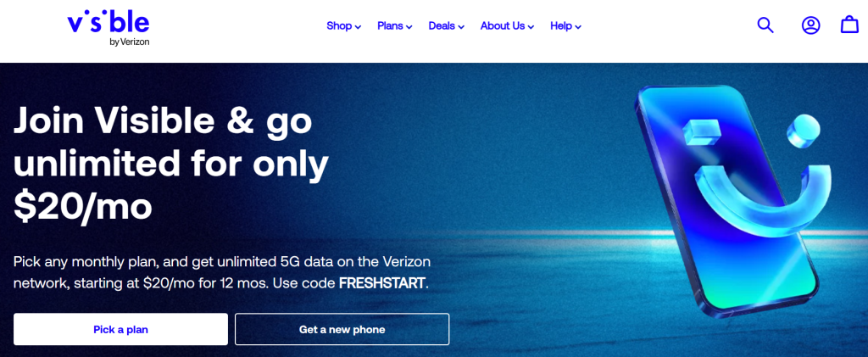Screen dimensions: 868x357
Task: Open the shopping bag cart icon
Action: click(849, 25)
